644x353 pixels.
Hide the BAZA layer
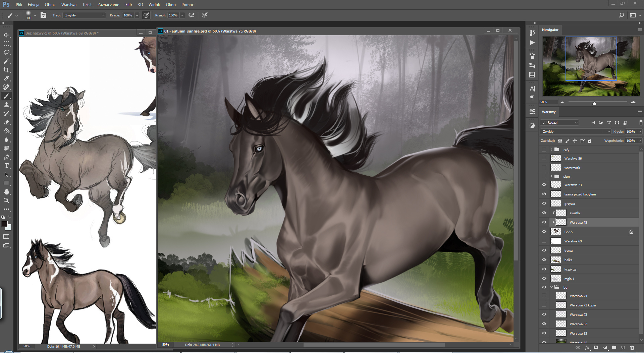[x=544, y=232]
